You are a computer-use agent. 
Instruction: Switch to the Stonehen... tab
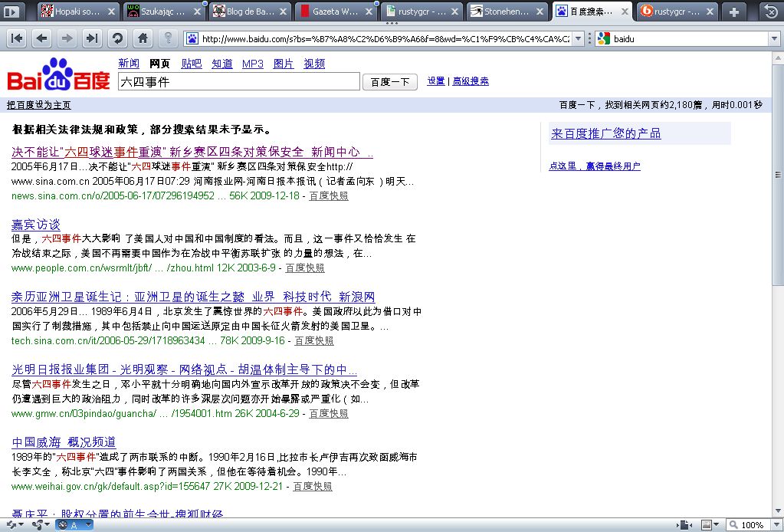tap(507, 11)
